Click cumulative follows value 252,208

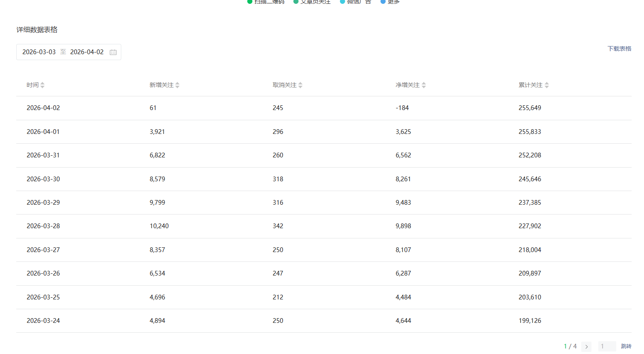[x=530, y=155]
